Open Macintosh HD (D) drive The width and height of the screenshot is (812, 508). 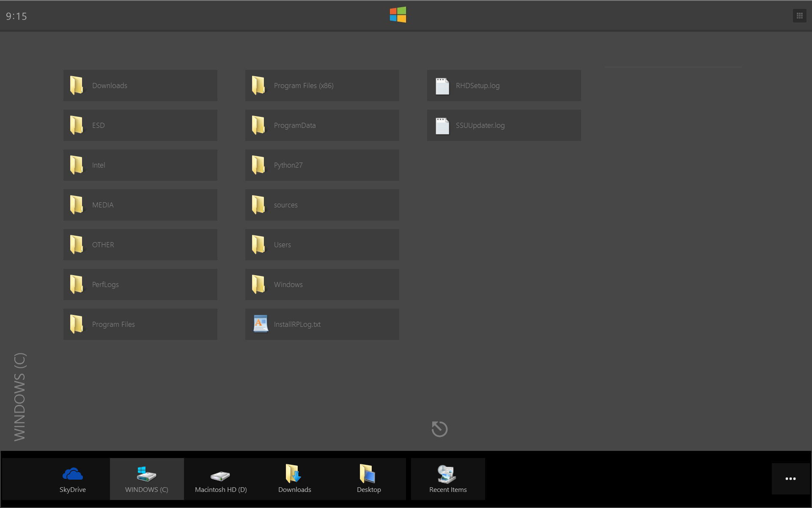[221, 479]
